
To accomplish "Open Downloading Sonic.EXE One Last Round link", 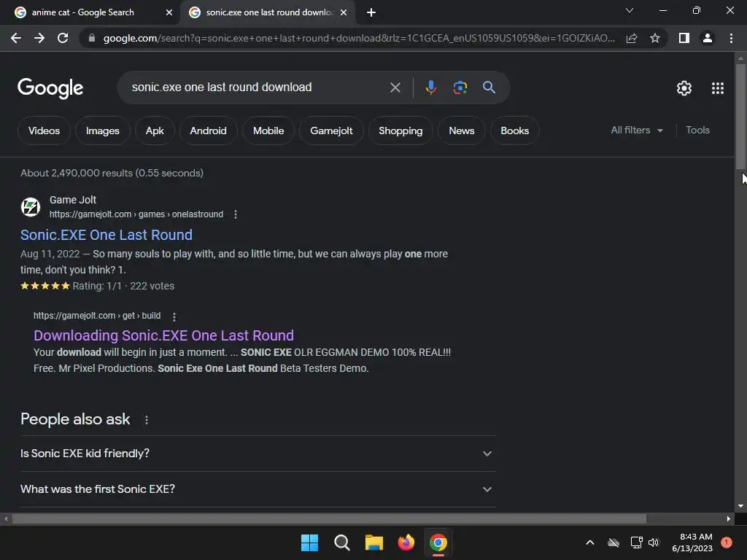I will click(x=163, y=335).
